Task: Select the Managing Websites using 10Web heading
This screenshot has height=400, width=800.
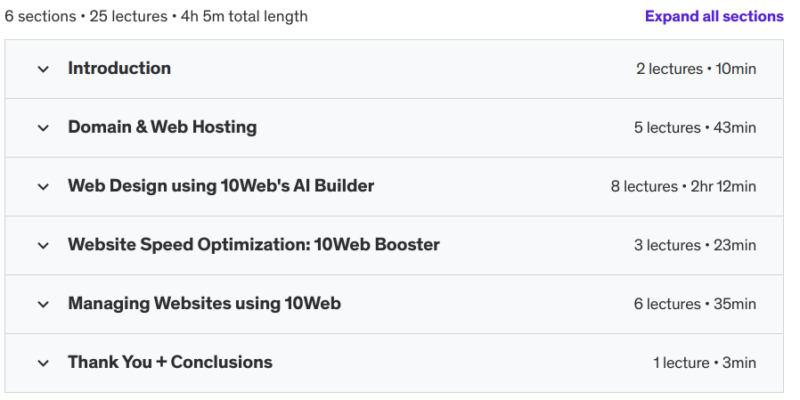Action: (x=204, y=304)
